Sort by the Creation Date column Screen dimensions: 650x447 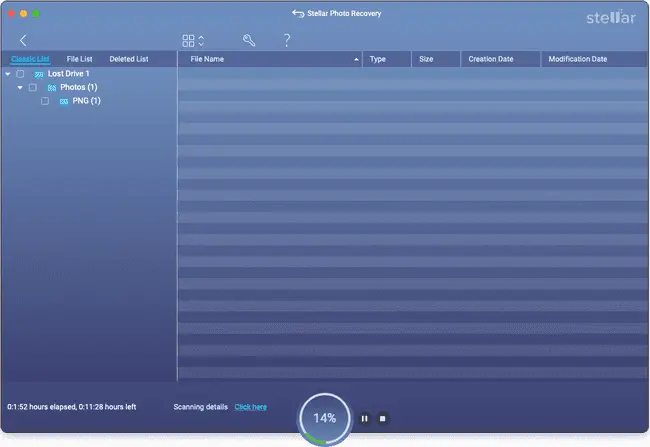point(500,59)
